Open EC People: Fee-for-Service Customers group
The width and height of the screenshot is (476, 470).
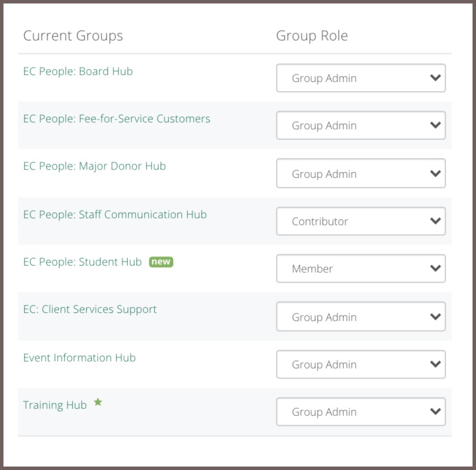pyautogui.click(x=117, y=118)
